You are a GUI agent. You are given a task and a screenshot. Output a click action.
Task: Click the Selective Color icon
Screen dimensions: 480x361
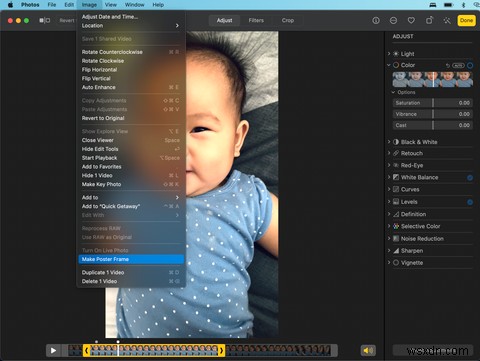[396, 226]
